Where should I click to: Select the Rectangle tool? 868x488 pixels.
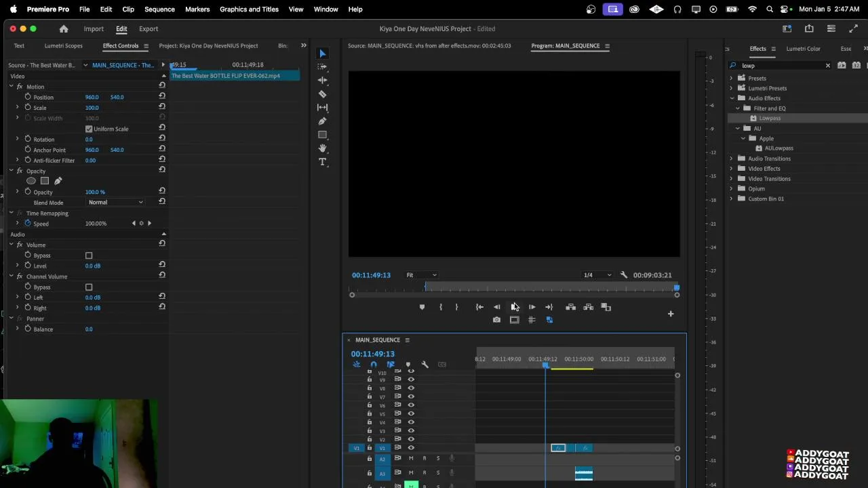323,135
